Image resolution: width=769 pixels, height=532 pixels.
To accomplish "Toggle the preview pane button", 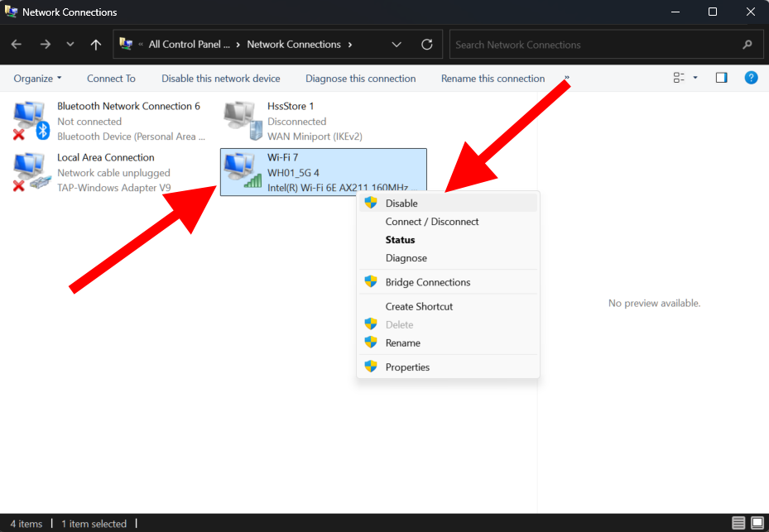I will point(721,78).
